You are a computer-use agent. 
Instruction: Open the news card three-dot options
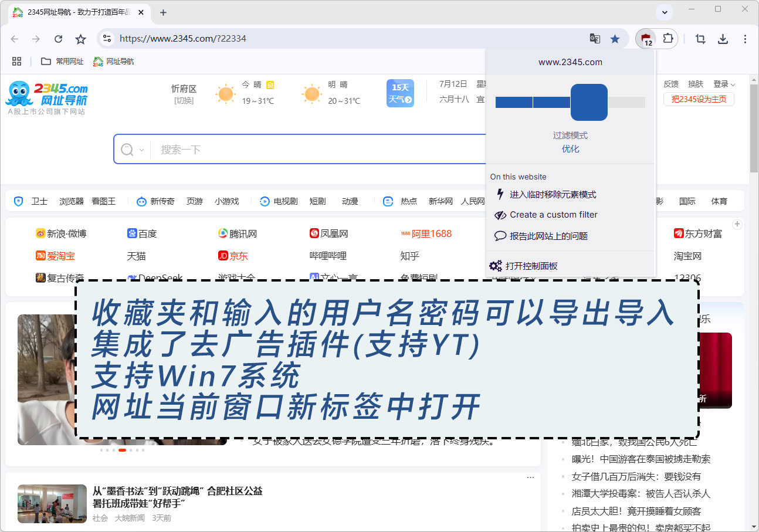(x=531, y=477)
